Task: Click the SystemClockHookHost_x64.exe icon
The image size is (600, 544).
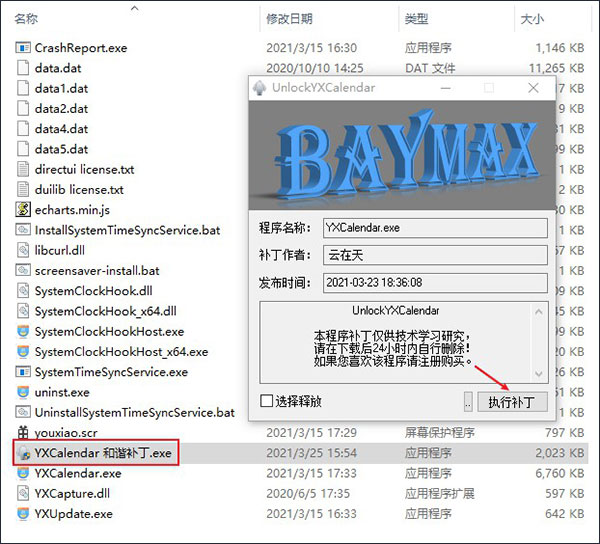Action: tap(23, 352)
